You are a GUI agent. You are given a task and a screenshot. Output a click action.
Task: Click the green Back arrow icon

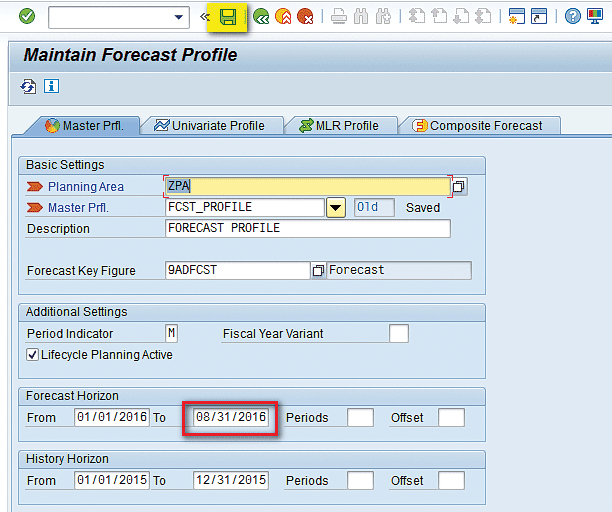[261, 16]
